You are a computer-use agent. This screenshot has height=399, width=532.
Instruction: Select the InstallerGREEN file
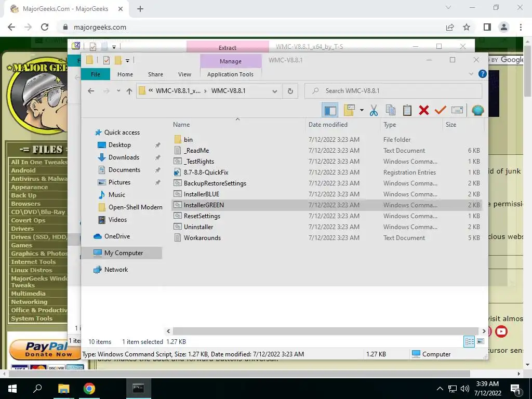pos(204,205)
